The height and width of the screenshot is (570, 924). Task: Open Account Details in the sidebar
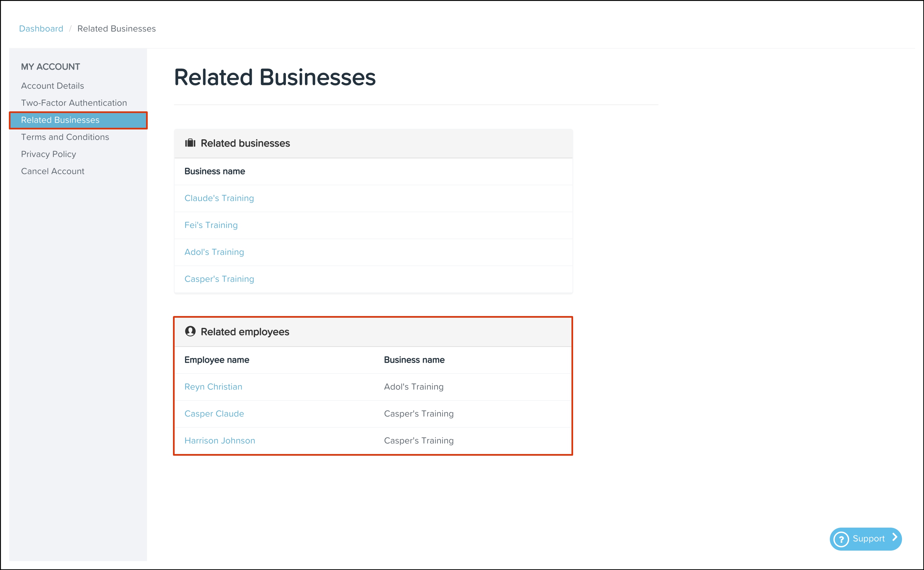click(53, 86)
